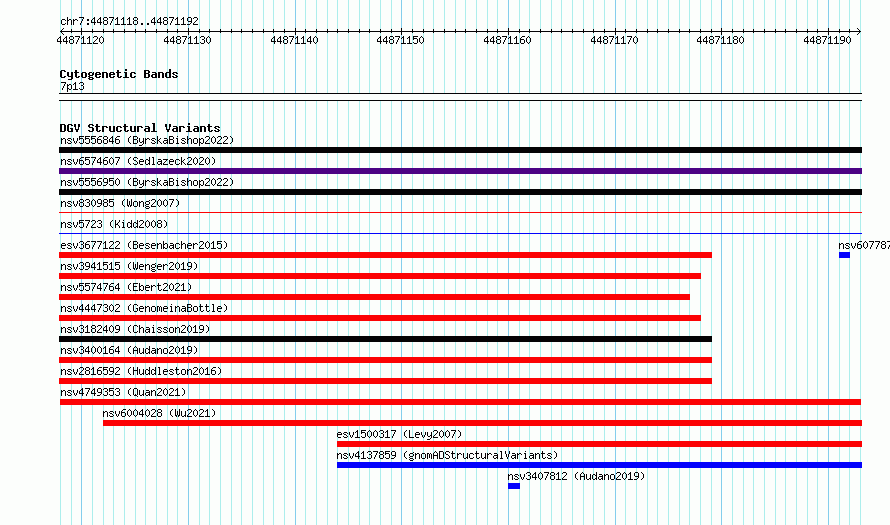This screenshot has height=525, width=890.
Task: Select the red bar under nsv3400164
Action: click(385, 360)
